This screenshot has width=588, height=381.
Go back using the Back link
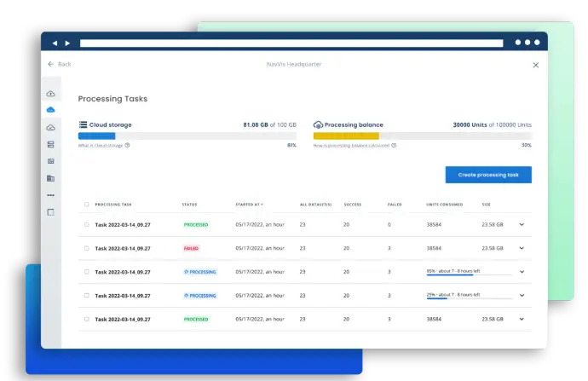[60, 64]
